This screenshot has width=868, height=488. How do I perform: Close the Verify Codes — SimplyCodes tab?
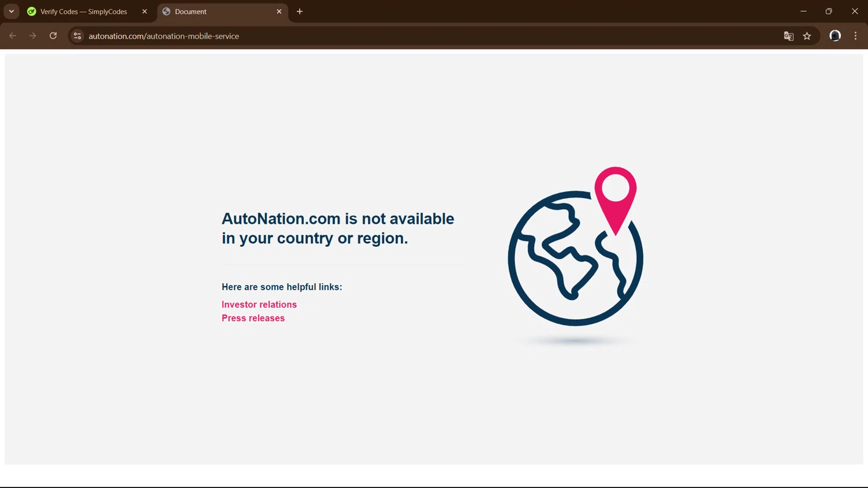point(145,12)
